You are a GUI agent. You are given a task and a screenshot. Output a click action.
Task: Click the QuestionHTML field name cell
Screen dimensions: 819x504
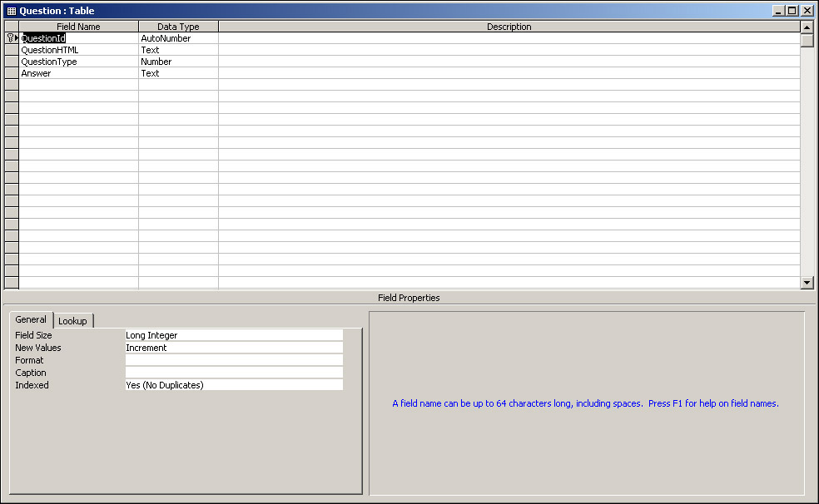78,50
